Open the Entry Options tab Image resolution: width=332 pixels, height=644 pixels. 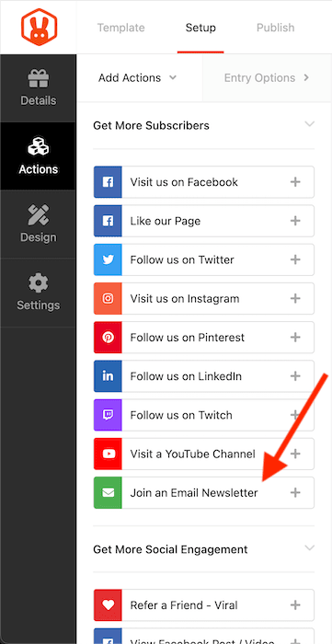pos(267,77)
